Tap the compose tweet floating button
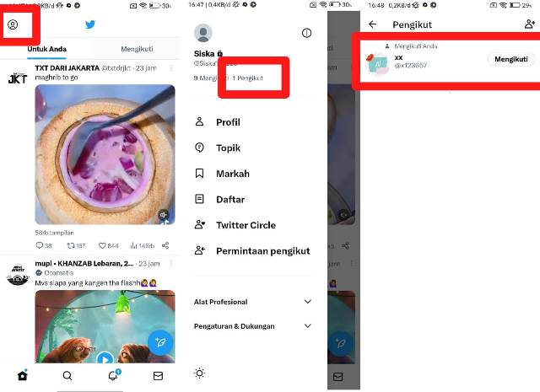Image resolution: width=540 pixels, height=392 pixels. tap(160, 342)
